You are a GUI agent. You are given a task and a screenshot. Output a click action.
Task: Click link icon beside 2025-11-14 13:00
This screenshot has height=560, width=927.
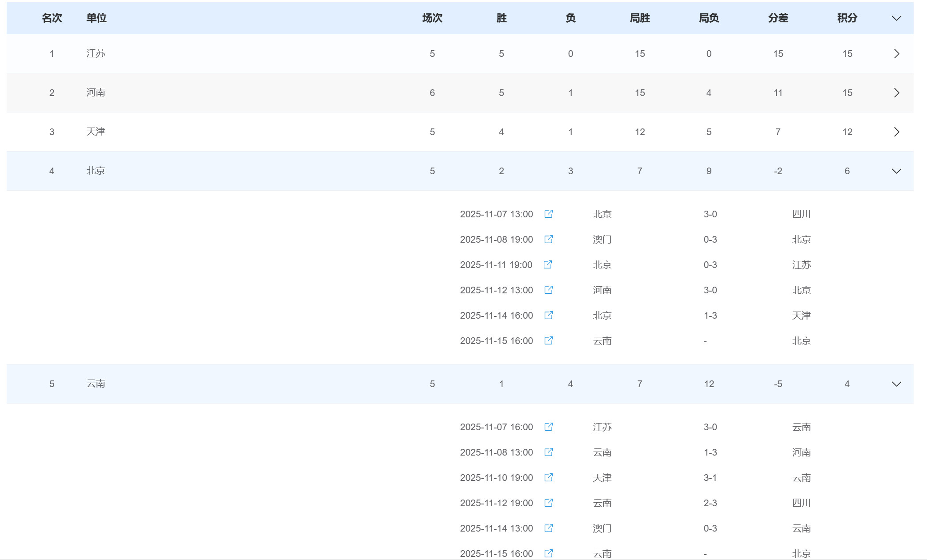tap(549, 528)
